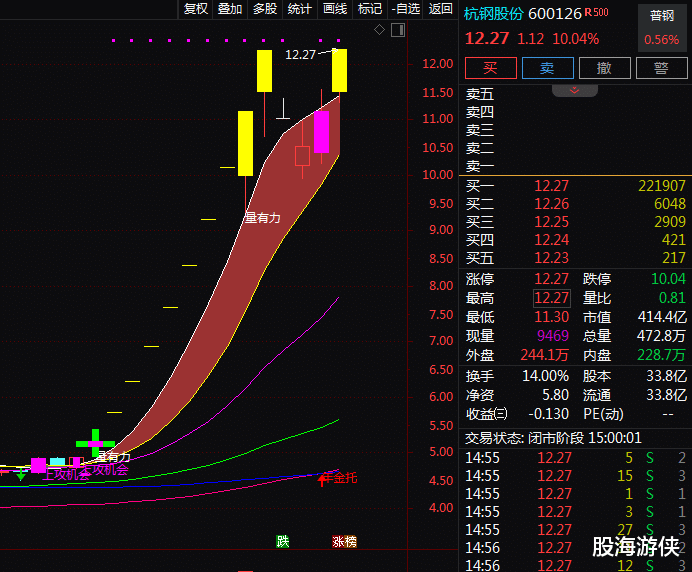The height and width of the screenshot is (572, 692).
Task: Click the 10.00 price axis label
Action: click(x=437, y=175)
